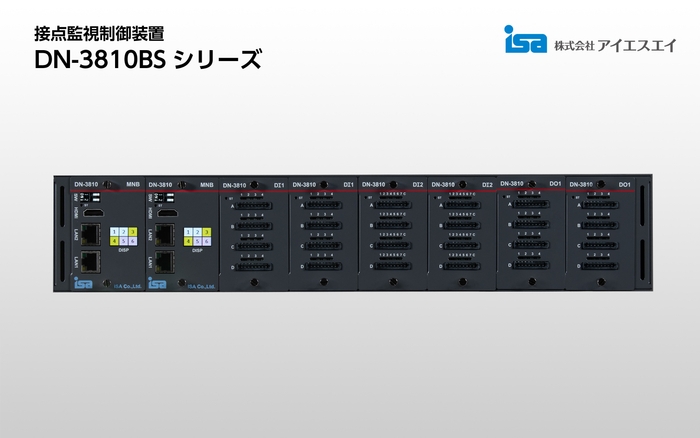Viewport: 700px width, 438px height.
Task: Click the LAN2 port on left MNB module
Action: click(91, 234)
